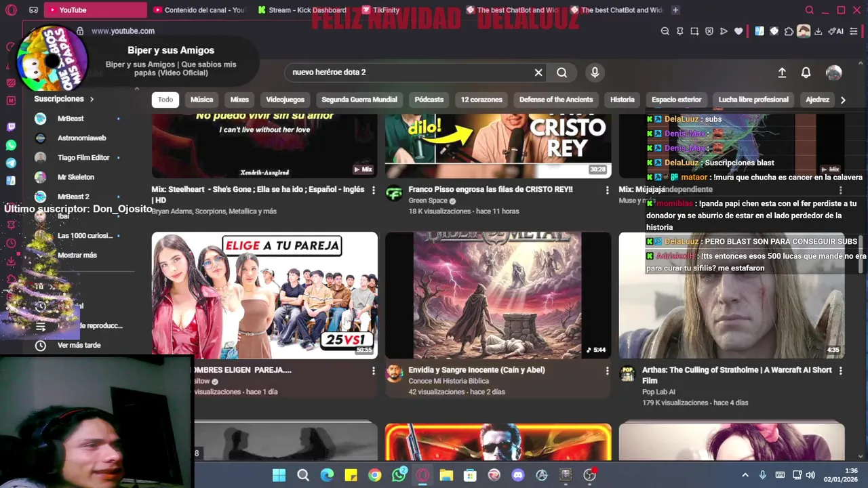Click the translate extension icon
Viewport: 868px width, 488px height.
pyautogui.click(x=759, y=31)
